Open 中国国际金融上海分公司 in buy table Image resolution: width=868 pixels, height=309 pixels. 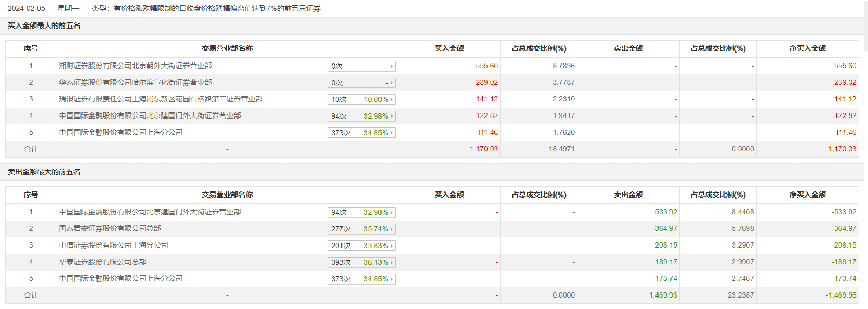click(x=121, y=132)
